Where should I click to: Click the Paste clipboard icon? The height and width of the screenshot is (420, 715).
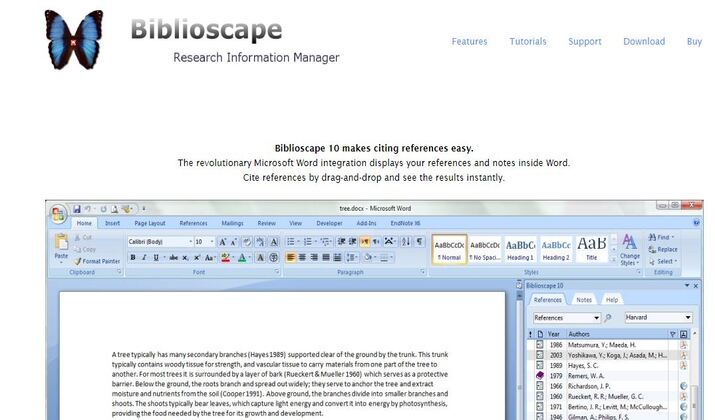pos(61,243)
